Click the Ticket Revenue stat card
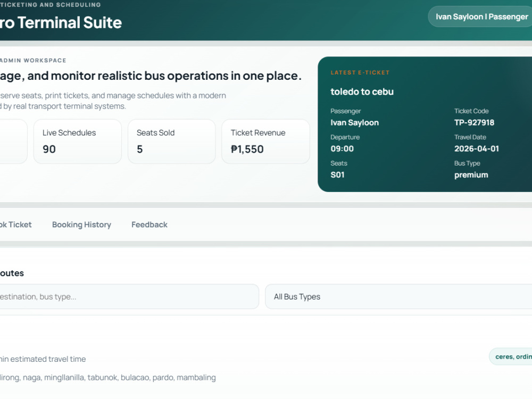This screenshot has height=399, width=532. click(x=265, y=142)
